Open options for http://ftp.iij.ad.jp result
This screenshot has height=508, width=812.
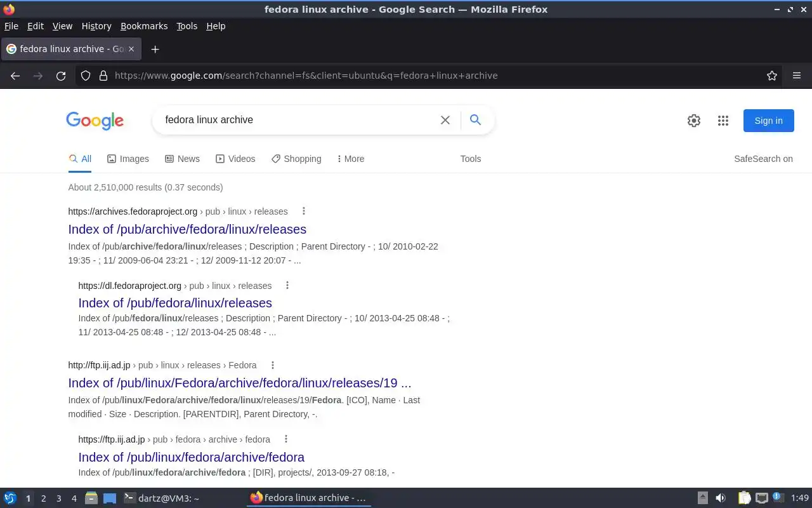[x=273, y=365]
